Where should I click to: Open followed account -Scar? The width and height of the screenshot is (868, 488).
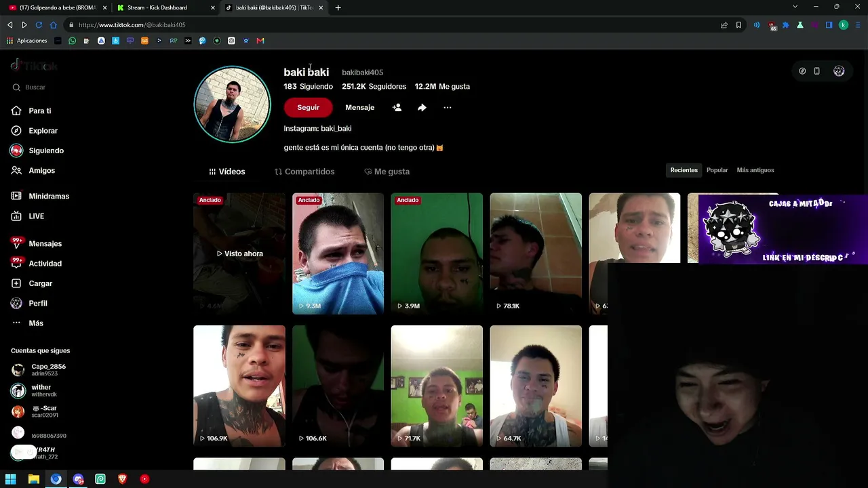pyautogui.click(x=35, y=411)
